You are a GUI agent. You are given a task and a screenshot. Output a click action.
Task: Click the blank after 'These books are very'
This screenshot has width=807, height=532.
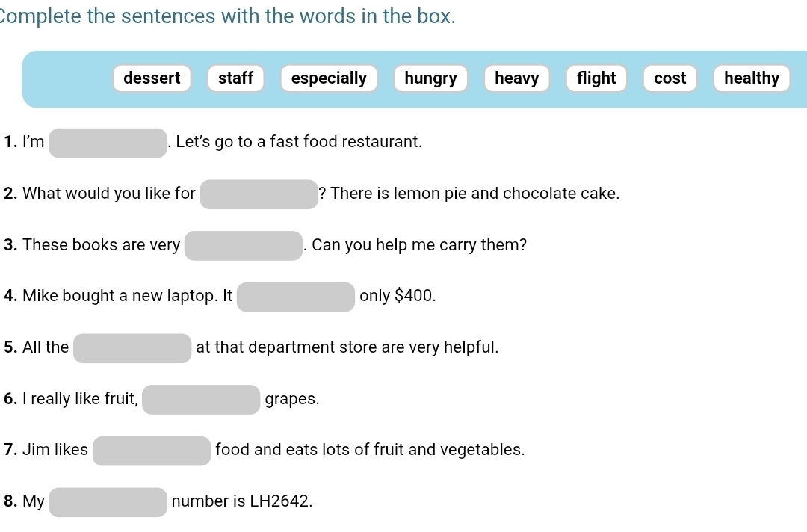pos(244,246)
